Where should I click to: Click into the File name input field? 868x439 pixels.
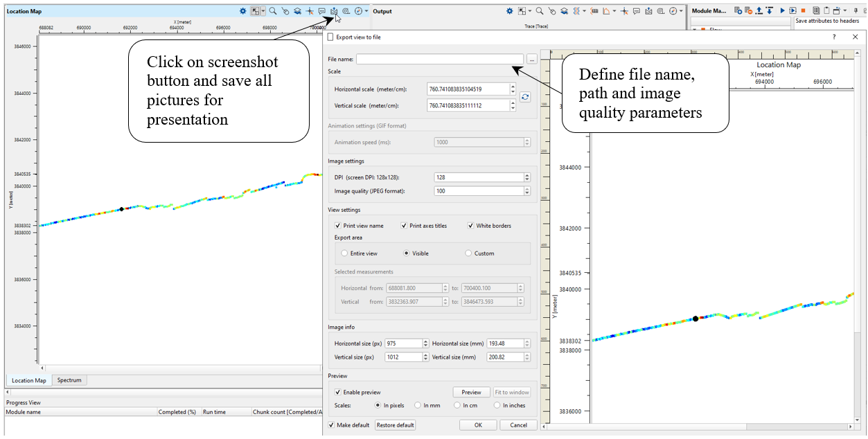439,60
